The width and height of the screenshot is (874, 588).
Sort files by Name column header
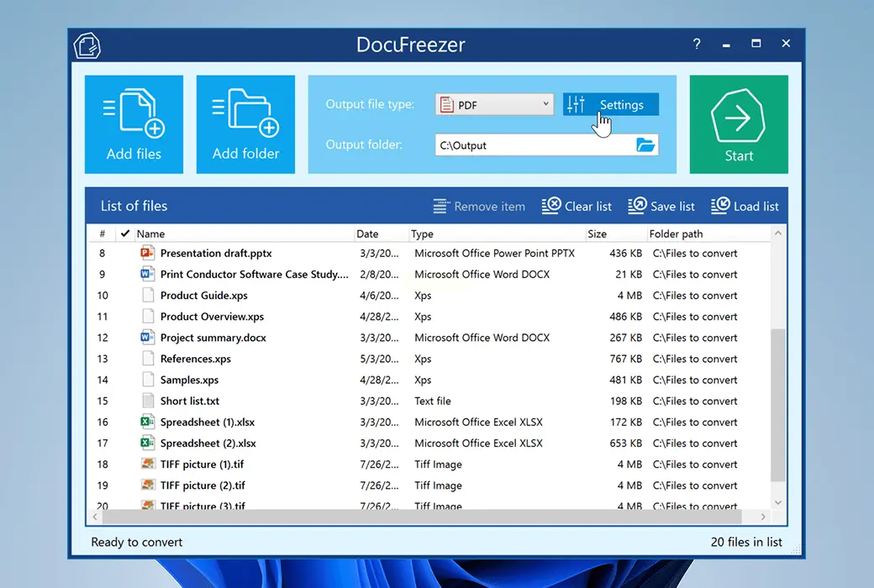[x=151, y=234]
